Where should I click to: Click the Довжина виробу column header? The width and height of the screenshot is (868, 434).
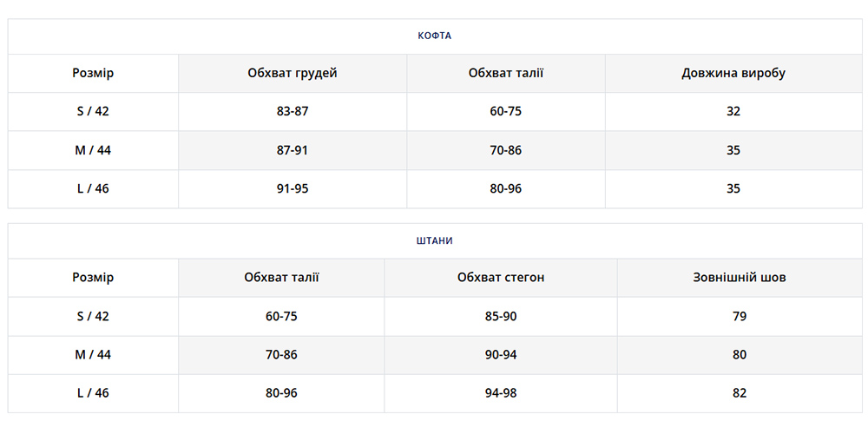point(733,73)
